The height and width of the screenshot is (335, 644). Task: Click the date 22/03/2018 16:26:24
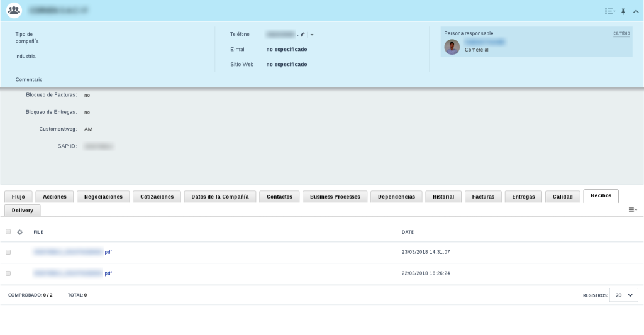426,273
